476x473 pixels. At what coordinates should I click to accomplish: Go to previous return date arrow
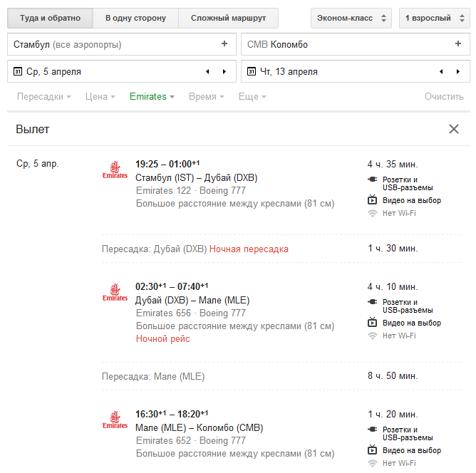[x=441, y=71]
